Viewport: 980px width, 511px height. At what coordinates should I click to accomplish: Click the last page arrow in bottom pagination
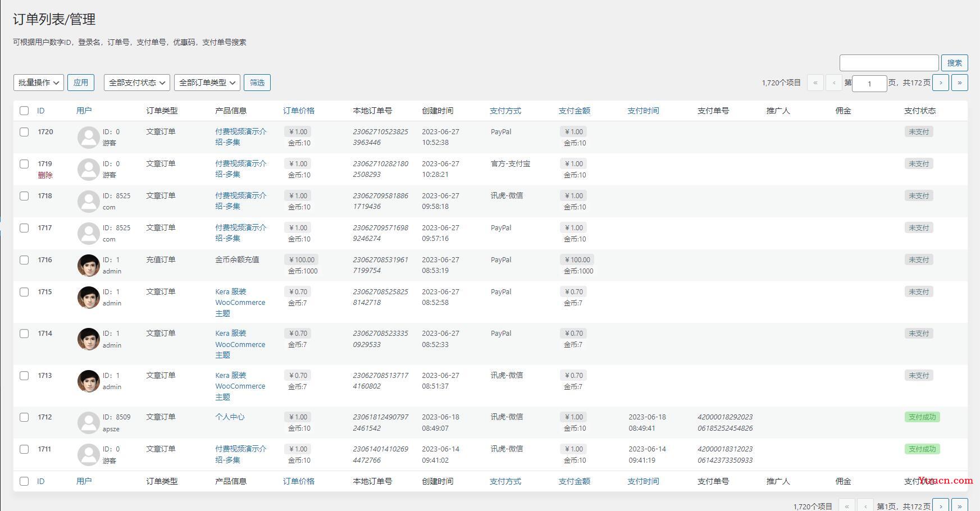click(959, 505)
